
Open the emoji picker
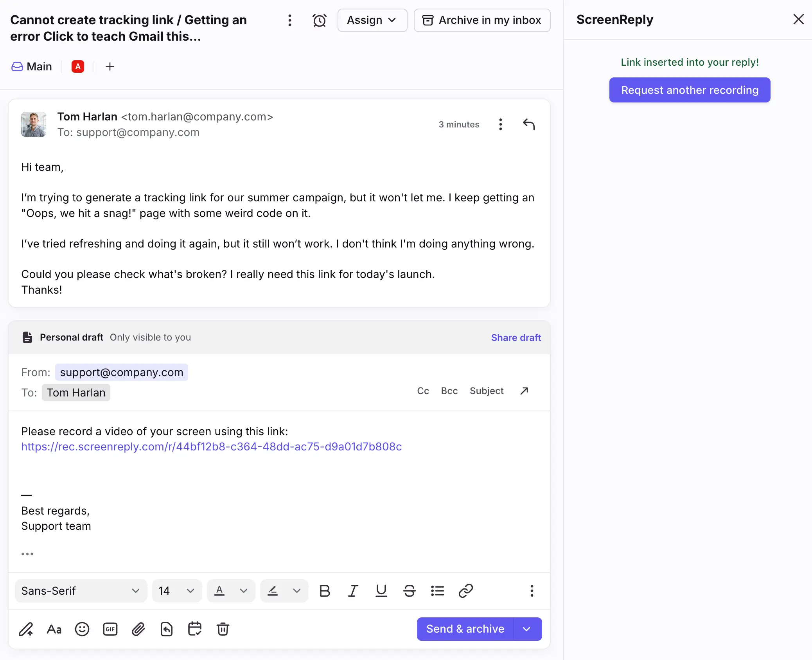(82, 629)
